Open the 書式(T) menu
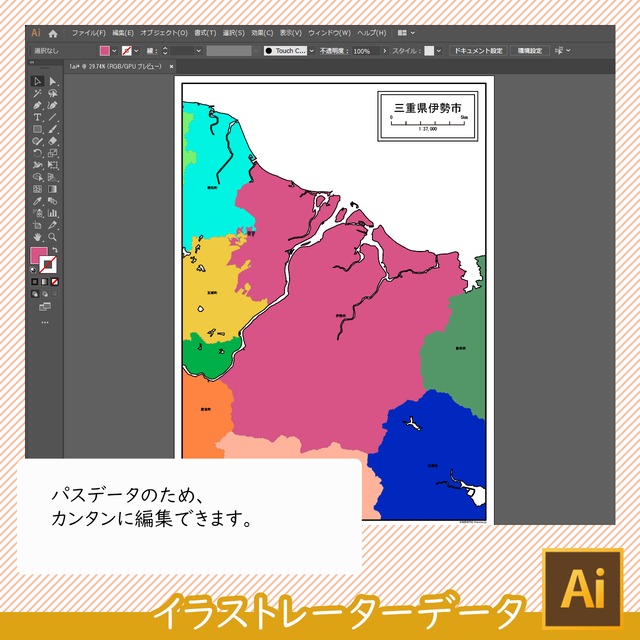 tap(205, 33)
